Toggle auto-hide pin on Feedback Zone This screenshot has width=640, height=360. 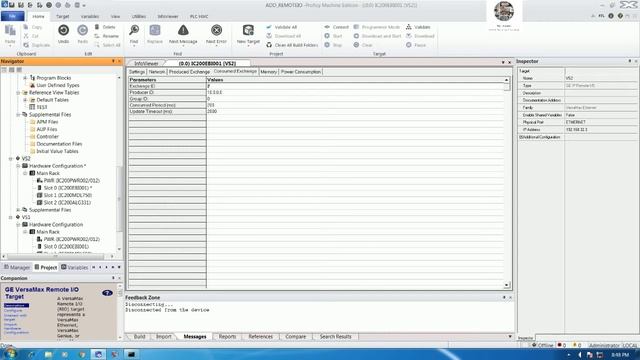click(504, 298)
